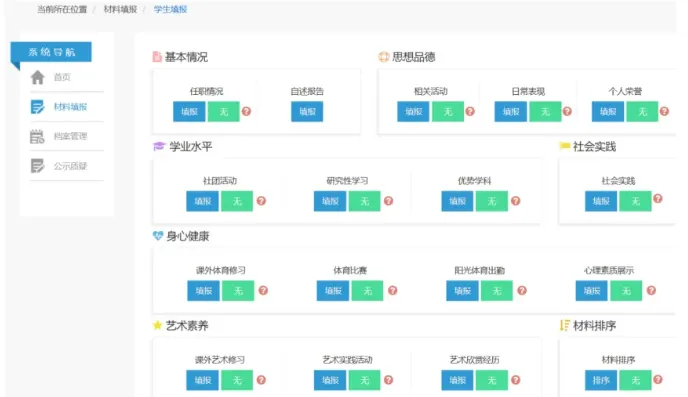This screenshot has width=688, height=397.
Task: Open help icon for 体育比赛
Action: (x=393, y=290)
